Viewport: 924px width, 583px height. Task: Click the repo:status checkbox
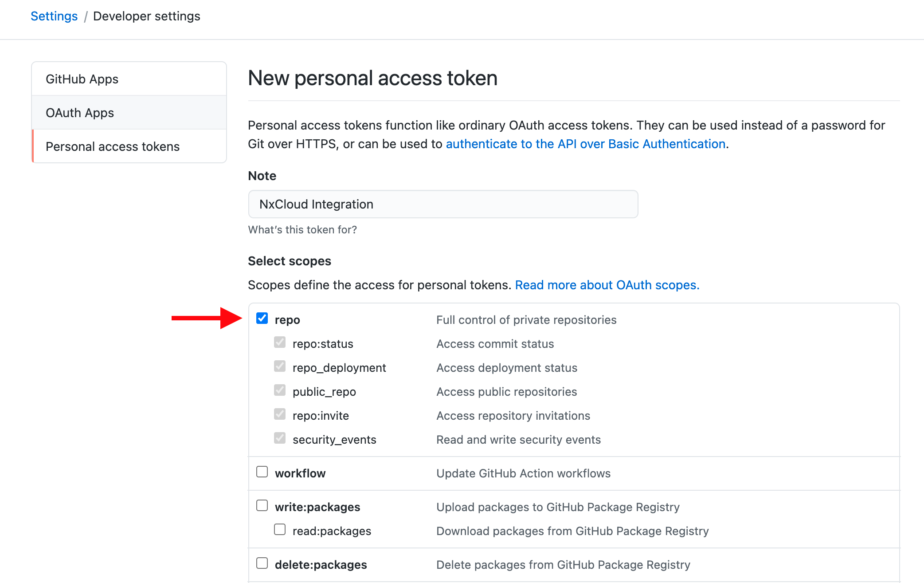[279, 342]
